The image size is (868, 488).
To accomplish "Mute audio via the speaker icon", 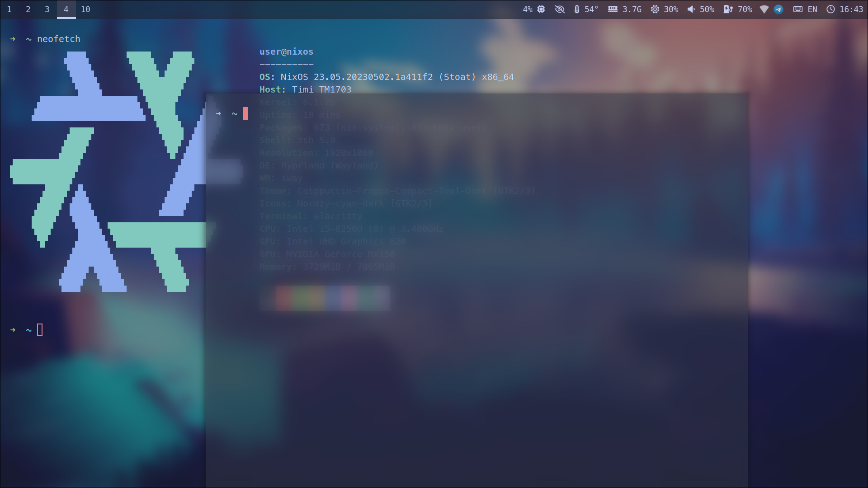I will [x=690, y=9].
